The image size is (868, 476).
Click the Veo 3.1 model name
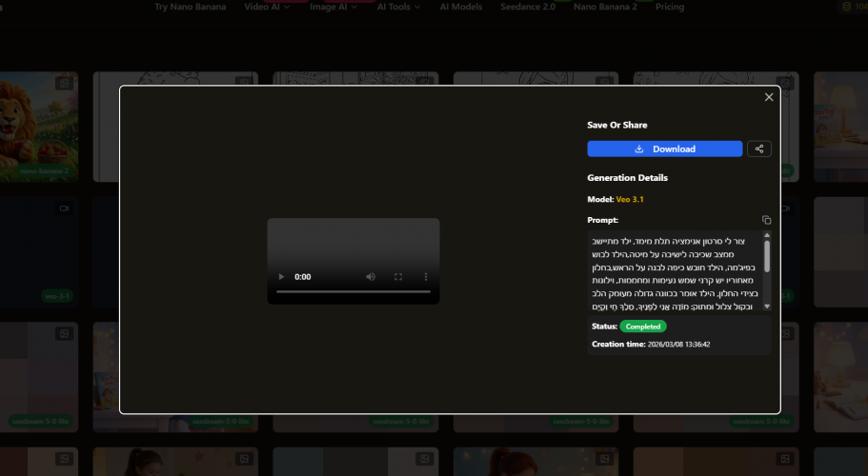tap(632, 199)
